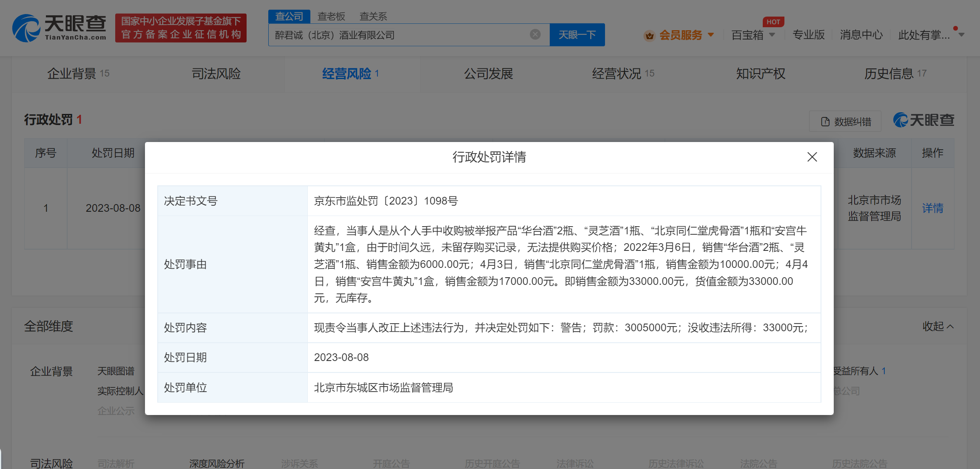Image resolution: width=980 pixels, height=469 pixels.
Task: Open the 详情 link in the table row
Action: (932, 208)
